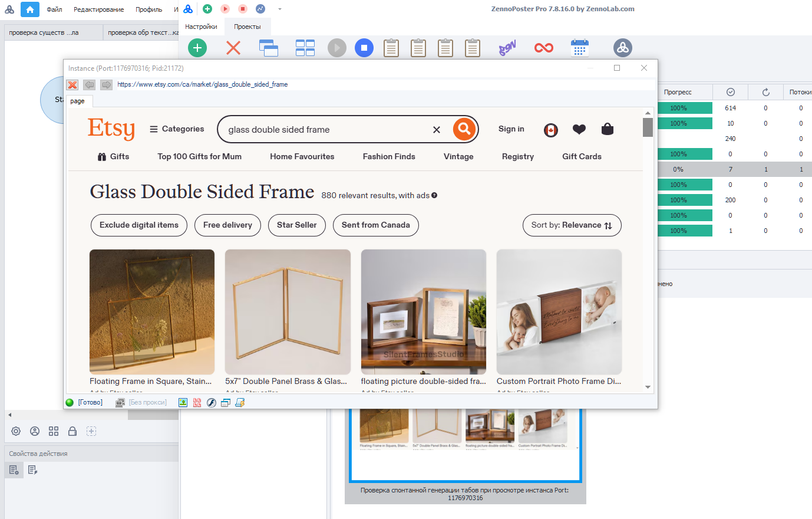The image size is (812, 519).
Task: Open the Canada region flag selector
Action: point(551,130)
